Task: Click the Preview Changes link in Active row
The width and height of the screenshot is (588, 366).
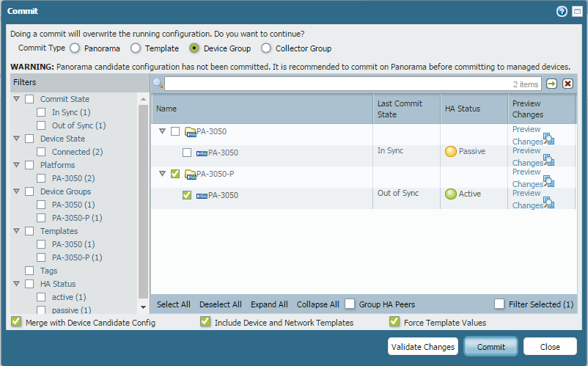Action: (528, 199)
